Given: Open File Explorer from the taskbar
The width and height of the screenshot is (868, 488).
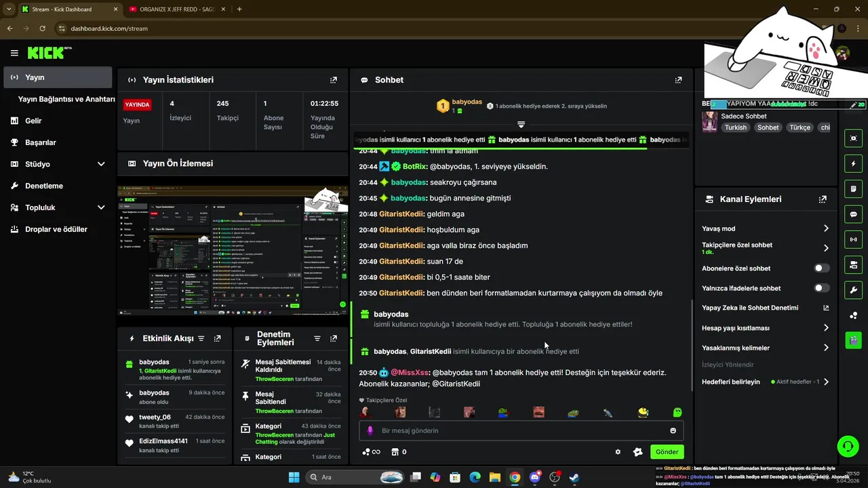Looking at the screenshot, I should tap(495, 477).
